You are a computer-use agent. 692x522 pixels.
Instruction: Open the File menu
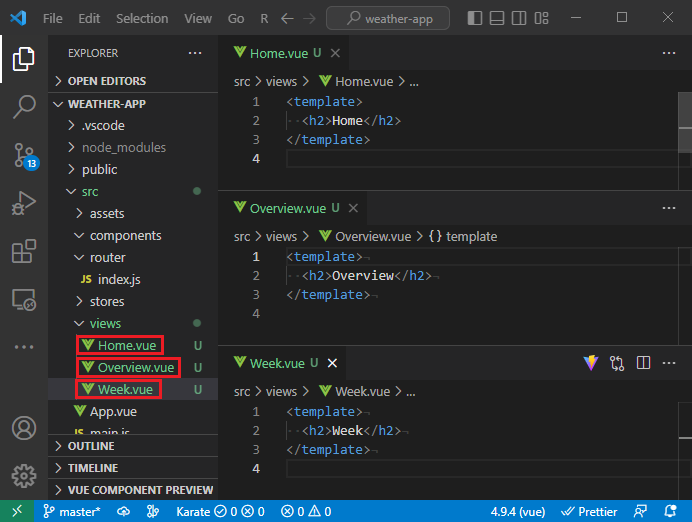coord(53,19)
